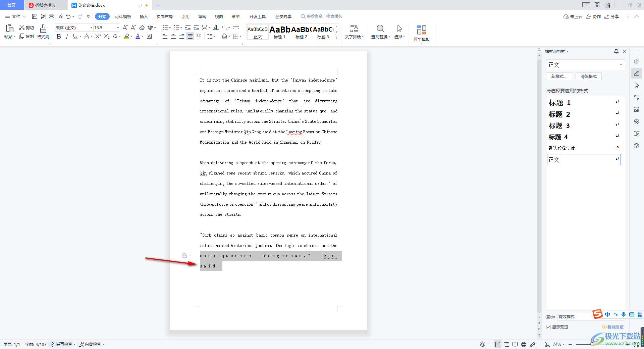Apply the blue font color

pos(138,36)
